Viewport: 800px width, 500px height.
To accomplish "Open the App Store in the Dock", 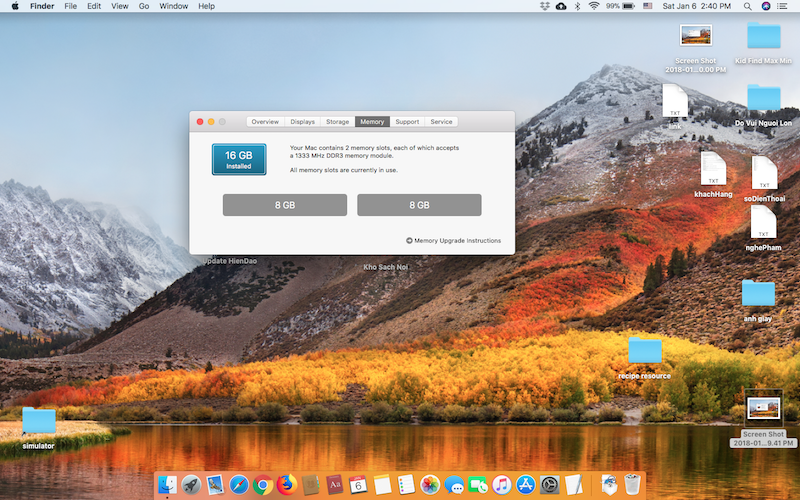I will [x=526, y=485].
